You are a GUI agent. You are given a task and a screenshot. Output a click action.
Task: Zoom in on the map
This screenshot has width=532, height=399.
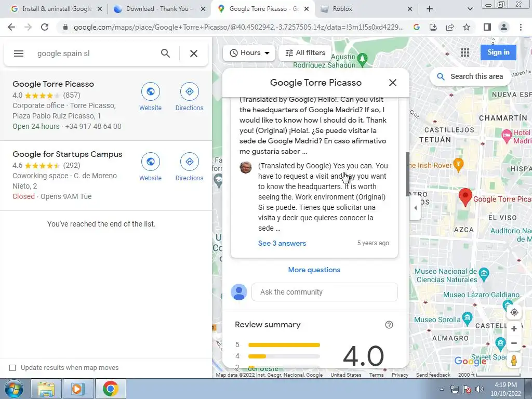coord(514,328)
